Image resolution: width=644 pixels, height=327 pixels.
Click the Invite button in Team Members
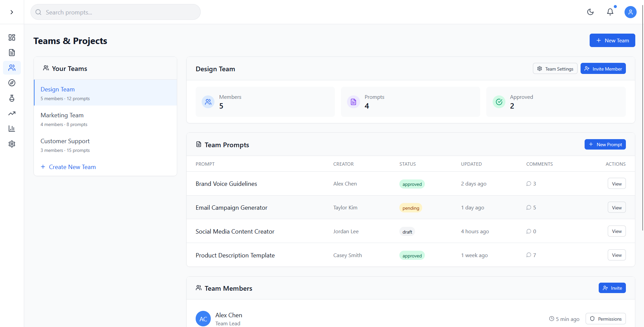612,288
